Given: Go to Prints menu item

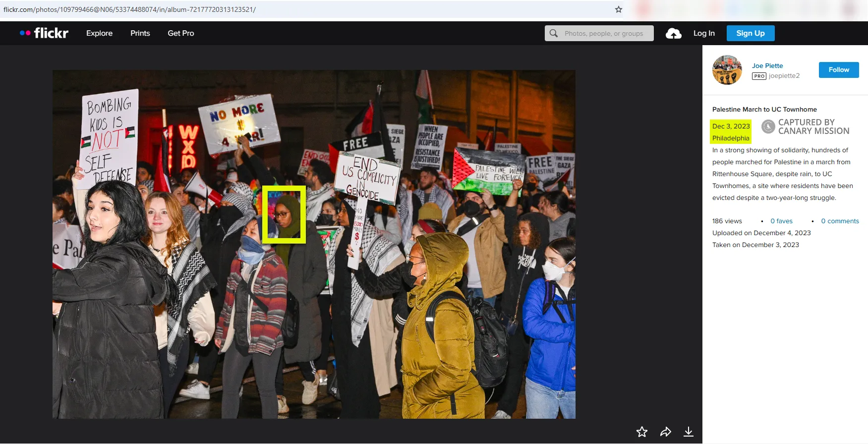Looking at the screenshot, I should [140, 33].
